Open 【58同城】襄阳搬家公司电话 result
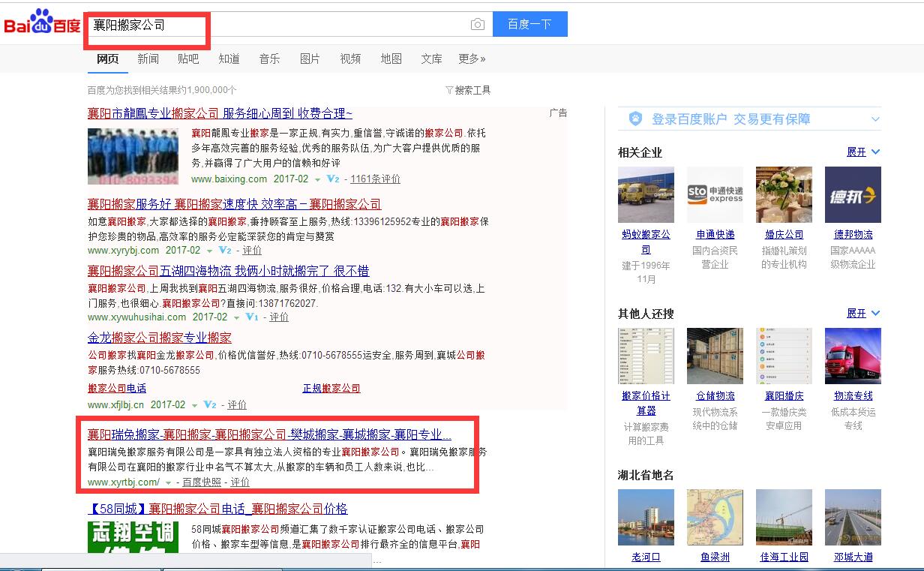Image resolution: width=924 pixels, height=571 pixels. pos(217,509)
